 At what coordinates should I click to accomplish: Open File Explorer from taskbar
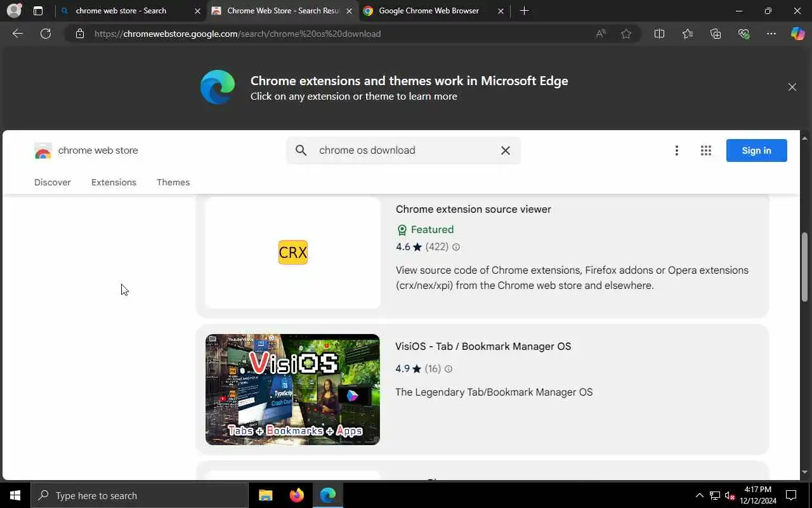click(266, 495)
